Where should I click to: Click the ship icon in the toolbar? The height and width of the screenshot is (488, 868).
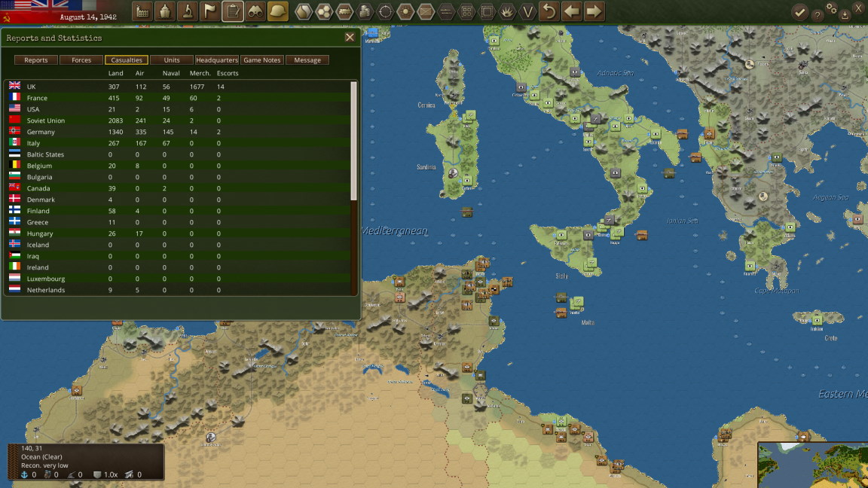165,11
